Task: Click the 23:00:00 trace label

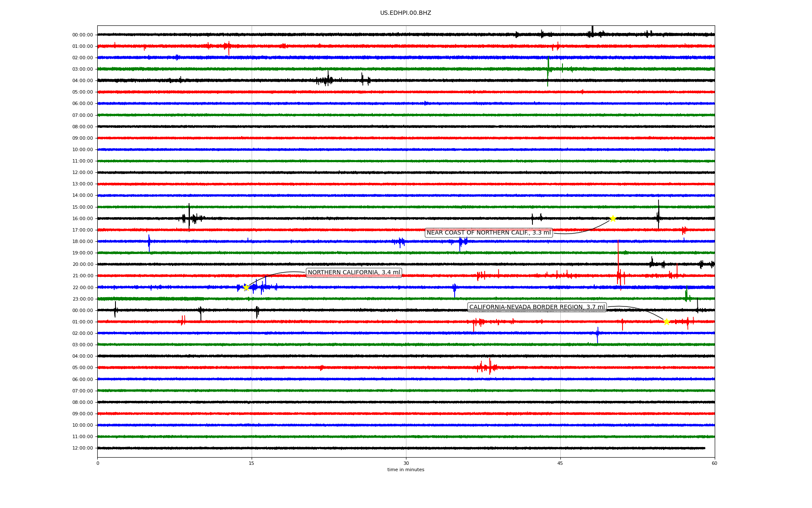Action: pos(82,299)
